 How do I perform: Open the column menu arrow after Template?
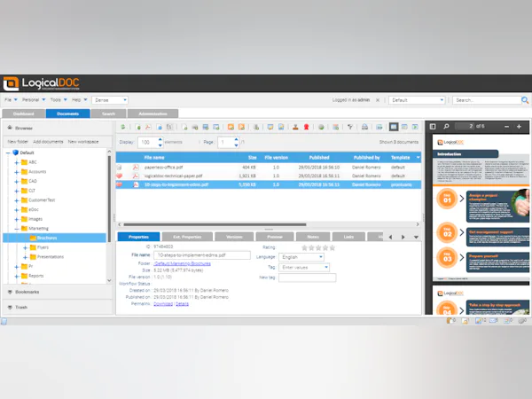tap(418, 158)
